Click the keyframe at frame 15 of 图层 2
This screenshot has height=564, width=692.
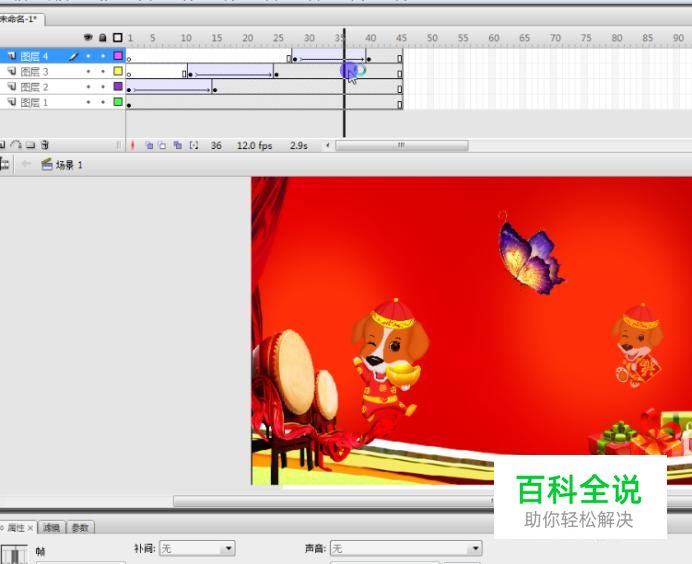[x=214, y=90]
